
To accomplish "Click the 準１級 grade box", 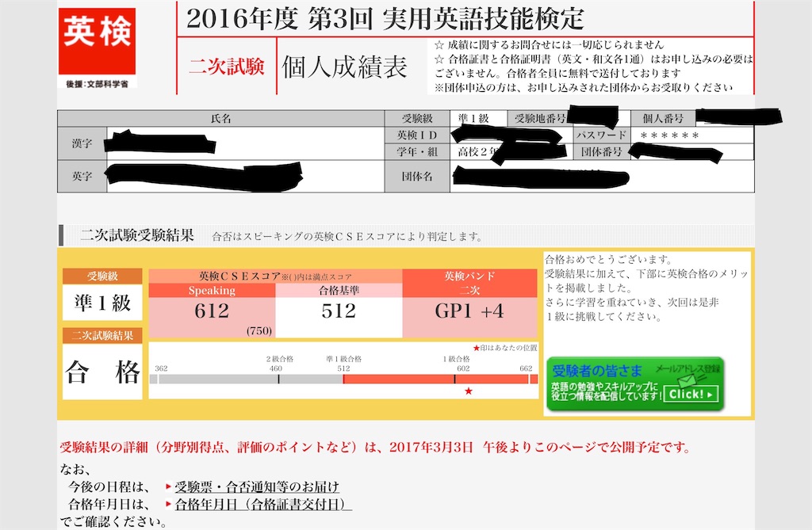I will [x=102, y=303].
